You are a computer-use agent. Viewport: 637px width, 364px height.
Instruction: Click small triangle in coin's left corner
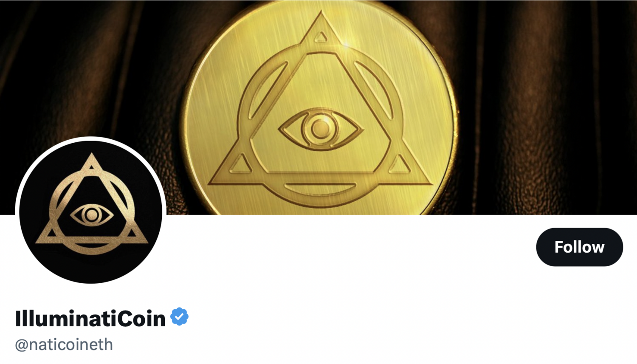pyautogui.click(x=240, y=165)
